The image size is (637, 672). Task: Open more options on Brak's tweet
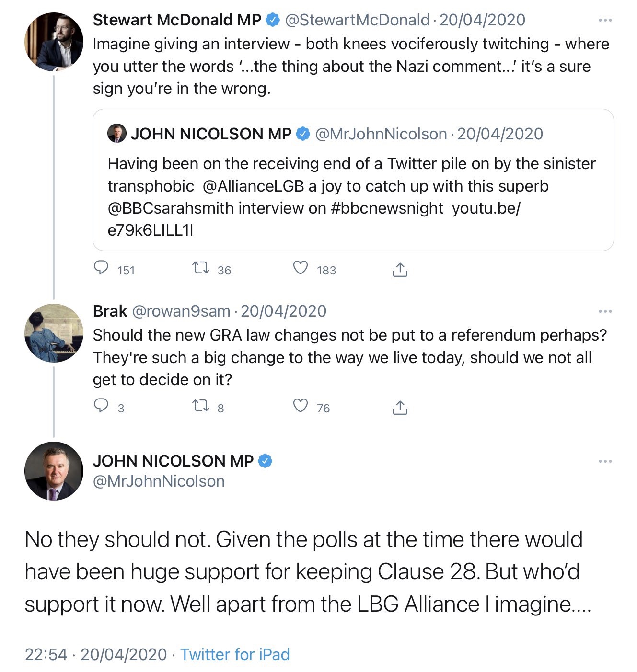pos(605,312)
